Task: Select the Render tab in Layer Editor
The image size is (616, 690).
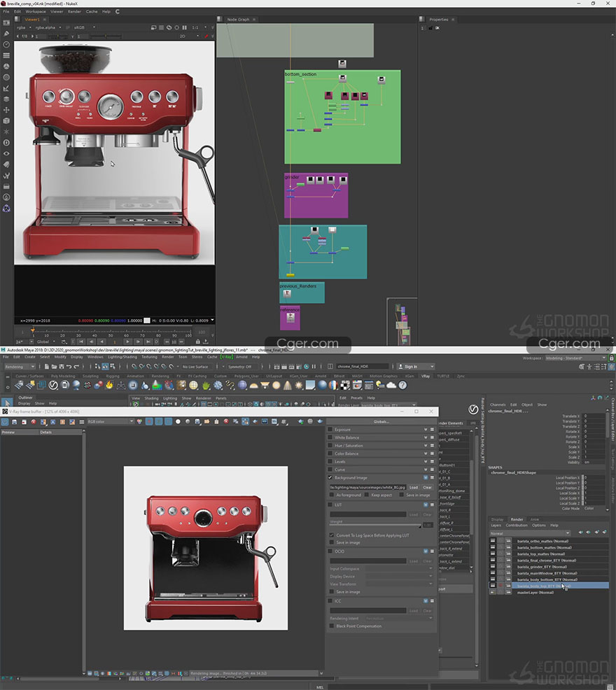Action: click(x=517, y=519)
